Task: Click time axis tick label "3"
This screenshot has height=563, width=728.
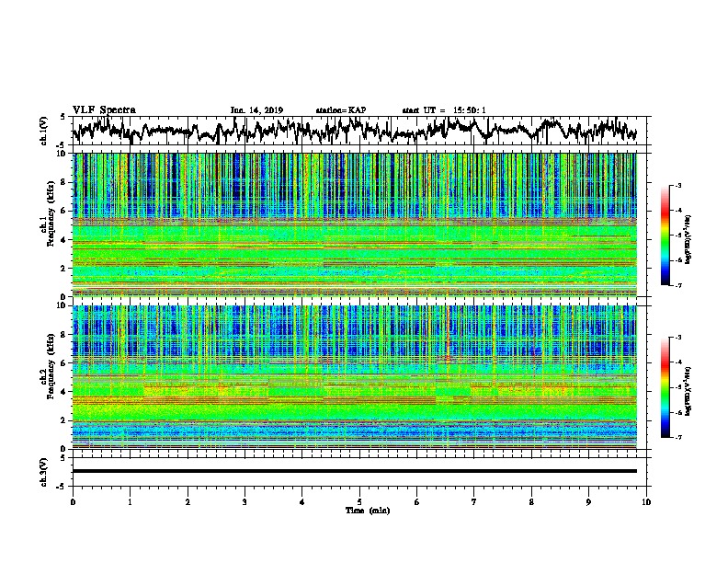Action: point(245,502)
